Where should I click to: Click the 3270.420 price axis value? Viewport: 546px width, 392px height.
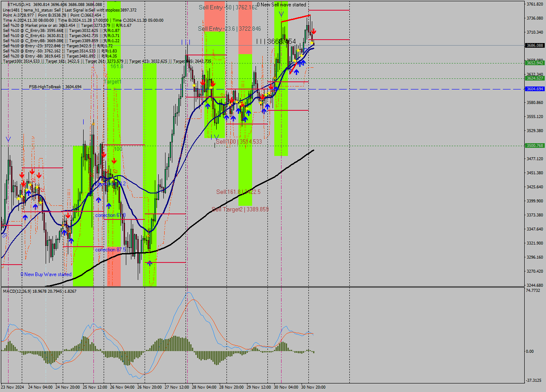(535, 271)
